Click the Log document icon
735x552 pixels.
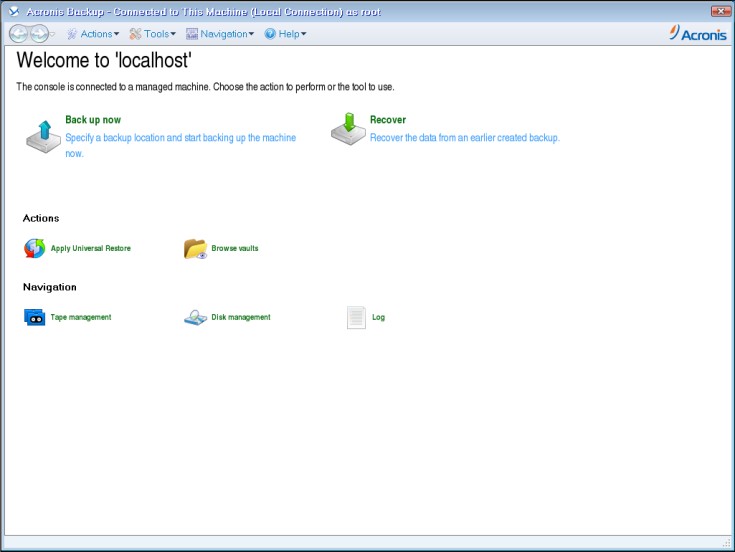pyautogui.click(x=356, y=317)
